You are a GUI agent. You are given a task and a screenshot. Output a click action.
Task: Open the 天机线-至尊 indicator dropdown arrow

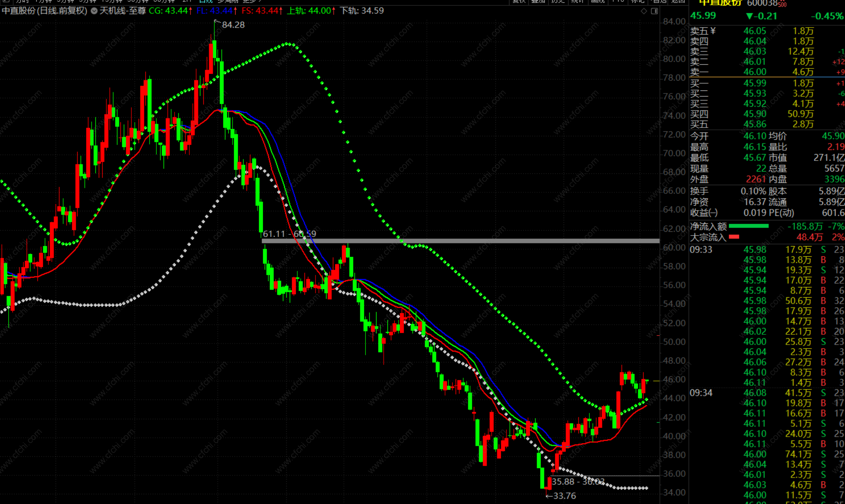tap(94, 11)
